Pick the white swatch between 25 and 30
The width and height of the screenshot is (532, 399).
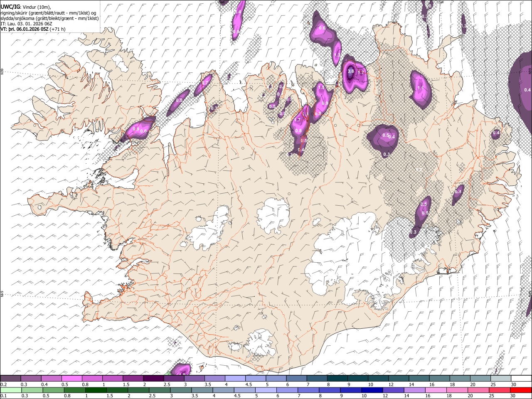click(500, 379)
